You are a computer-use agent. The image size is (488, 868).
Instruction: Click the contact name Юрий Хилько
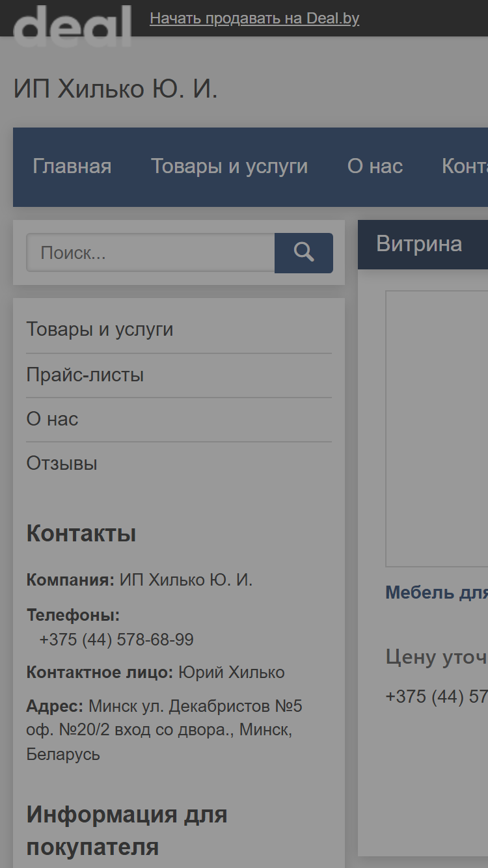pyautogui.click(x=232, y=672)
